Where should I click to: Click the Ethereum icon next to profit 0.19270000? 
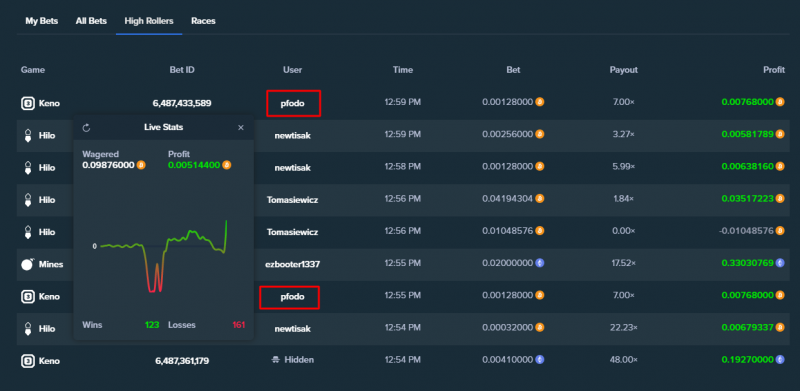(x=780, y=359)
